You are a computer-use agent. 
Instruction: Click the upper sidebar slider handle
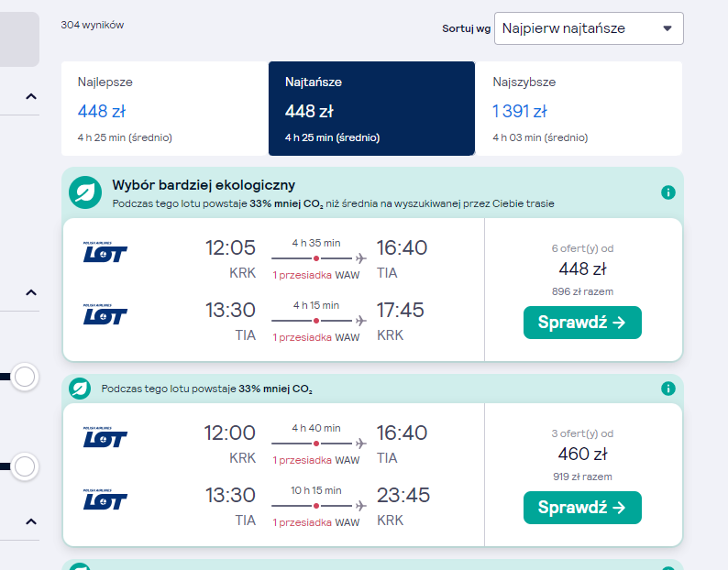pos(25,377)
